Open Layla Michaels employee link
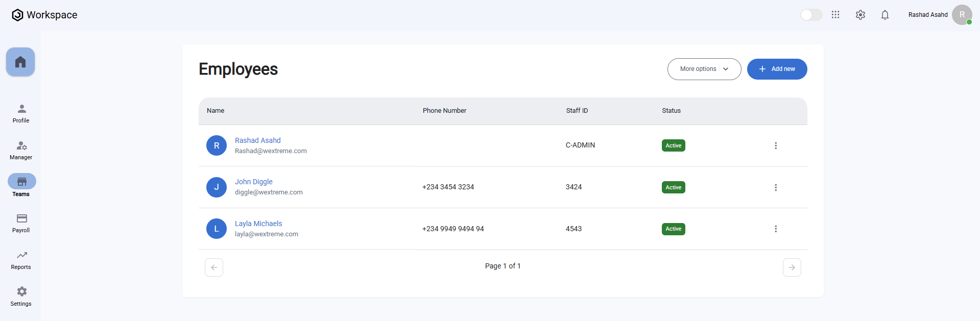The image size is (980, 321). [x=258, y=224]
